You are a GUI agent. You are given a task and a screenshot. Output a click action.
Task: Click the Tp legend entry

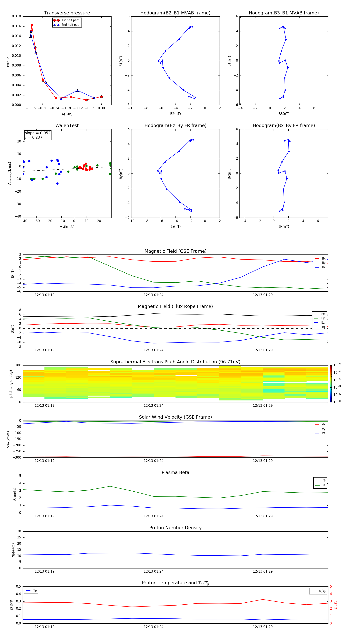coord(31,591)
